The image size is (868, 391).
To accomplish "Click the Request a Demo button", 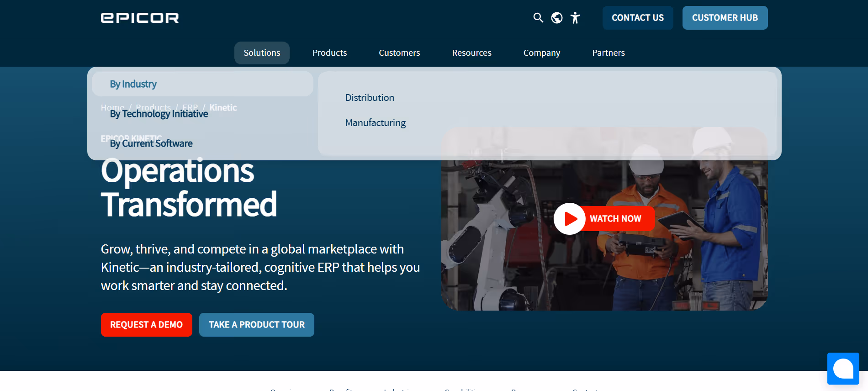I will [147, 325].
